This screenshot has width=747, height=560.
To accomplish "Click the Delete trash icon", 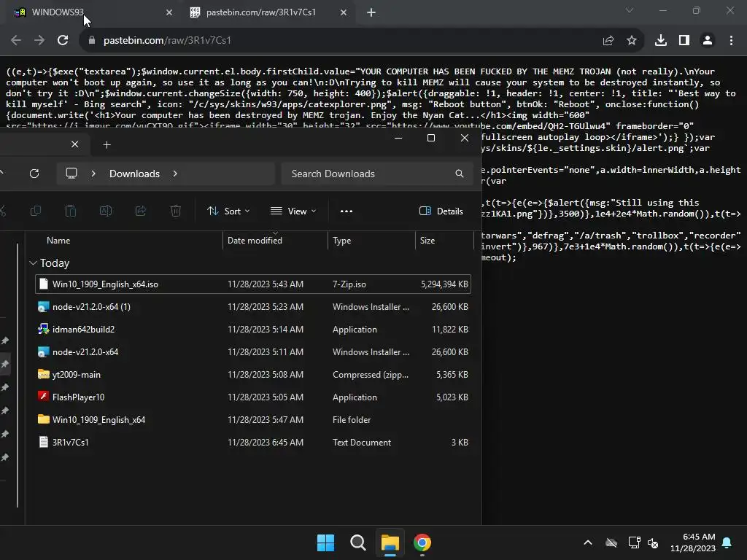I will 175,211.
